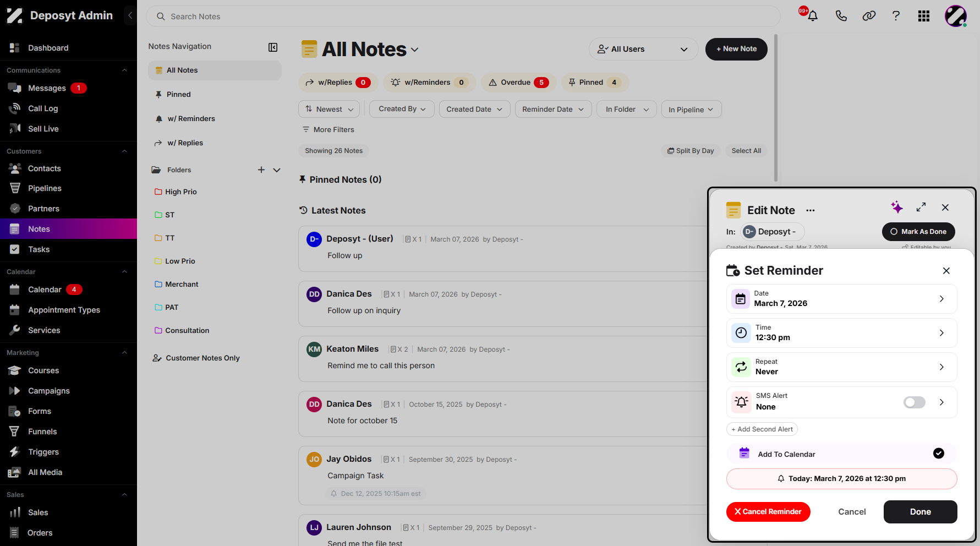
Task: Filter notes by Pinned chip
Action: click(x=595, y=83)
